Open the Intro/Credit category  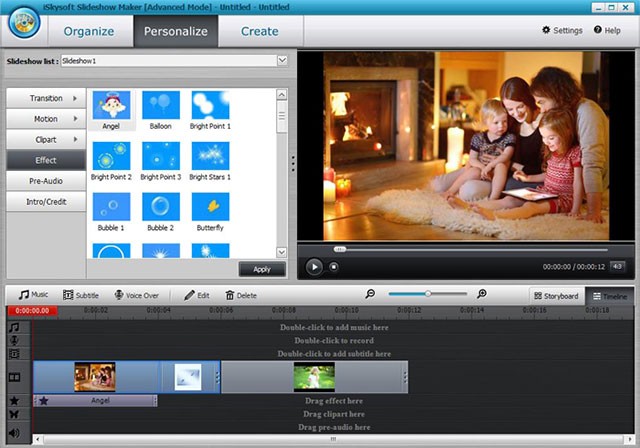tap(46, 202)
